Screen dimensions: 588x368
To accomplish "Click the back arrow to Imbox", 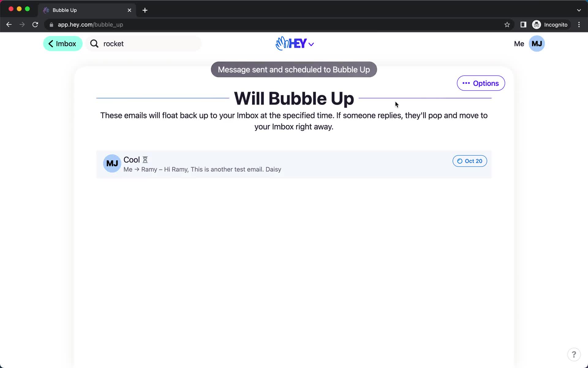I will click(x=51, y=43).
